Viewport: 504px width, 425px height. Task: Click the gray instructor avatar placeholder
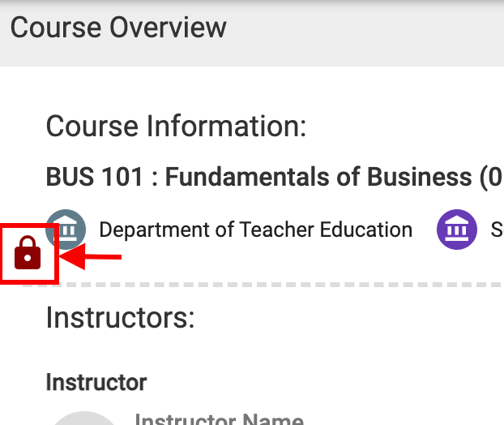(83, 417)
